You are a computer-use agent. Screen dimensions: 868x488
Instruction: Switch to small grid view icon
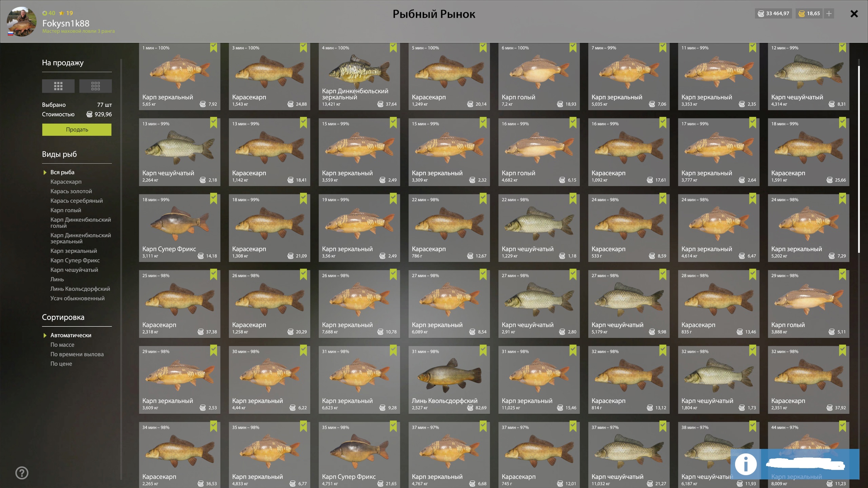95,86
